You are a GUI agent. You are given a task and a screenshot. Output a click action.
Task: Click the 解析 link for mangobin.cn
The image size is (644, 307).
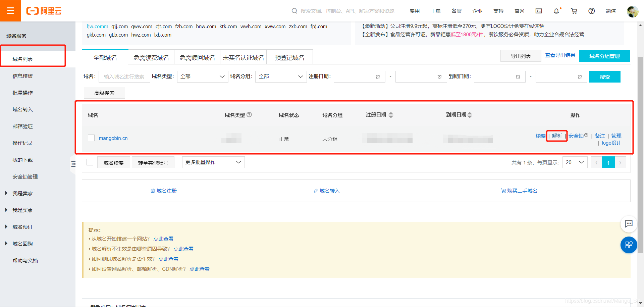[557, 136]
